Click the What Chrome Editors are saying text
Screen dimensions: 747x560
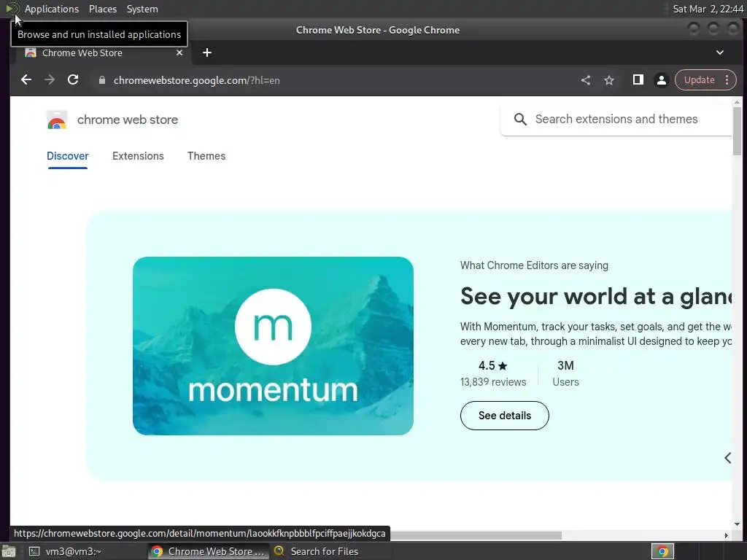point(534,265)
